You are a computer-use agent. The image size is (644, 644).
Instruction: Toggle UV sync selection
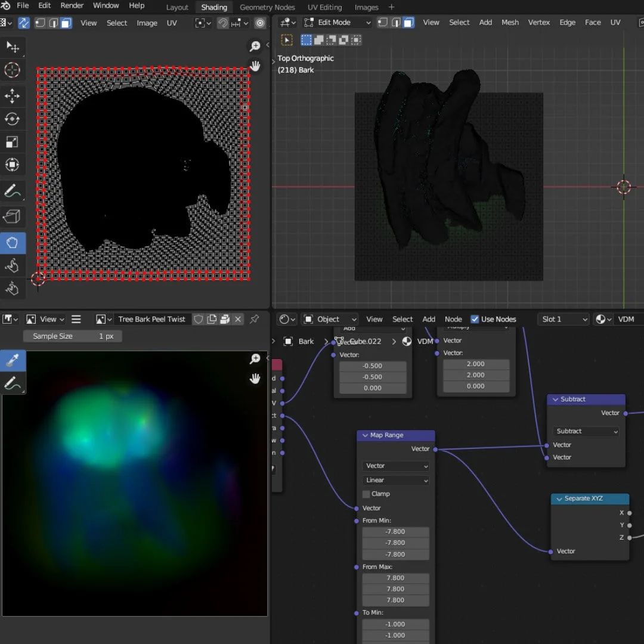click(24, 23)
